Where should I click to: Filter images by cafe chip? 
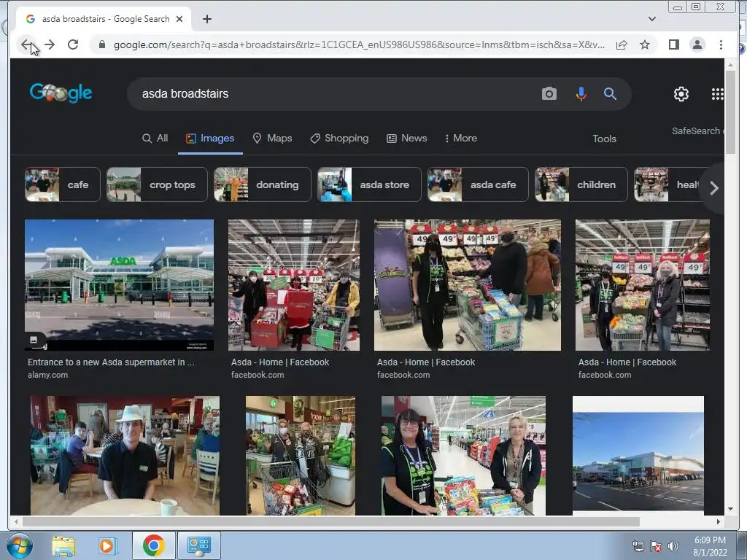click(x=63, y=184)
